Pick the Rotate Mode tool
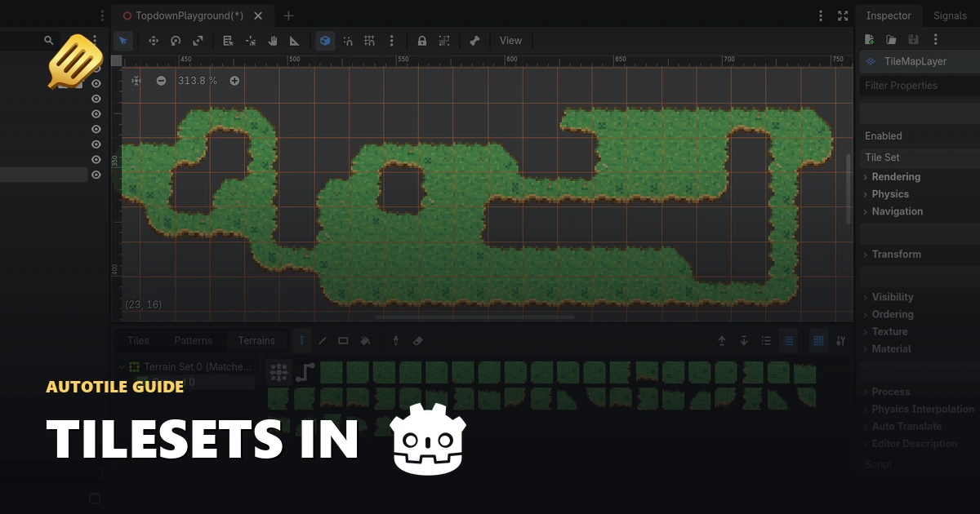Screen dimensions: 980x514 (176, 41)
